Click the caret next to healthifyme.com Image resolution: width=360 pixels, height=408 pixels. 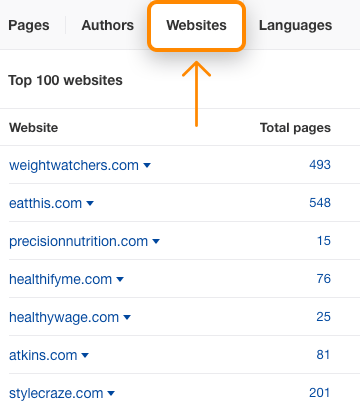(x=120, y=279)
